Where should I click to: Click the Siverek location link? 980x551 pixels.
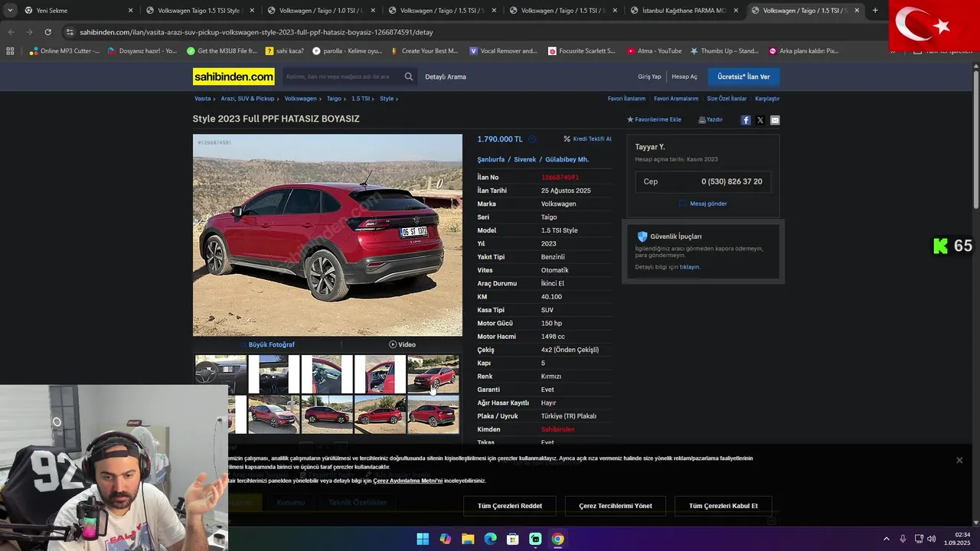coord(524,159)
